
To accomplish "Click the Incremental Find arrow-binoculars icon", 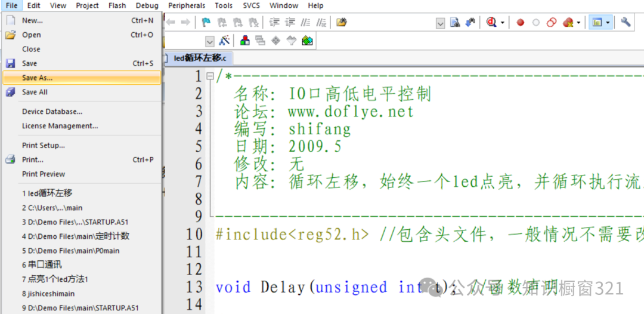I will (x=470, y=22).
